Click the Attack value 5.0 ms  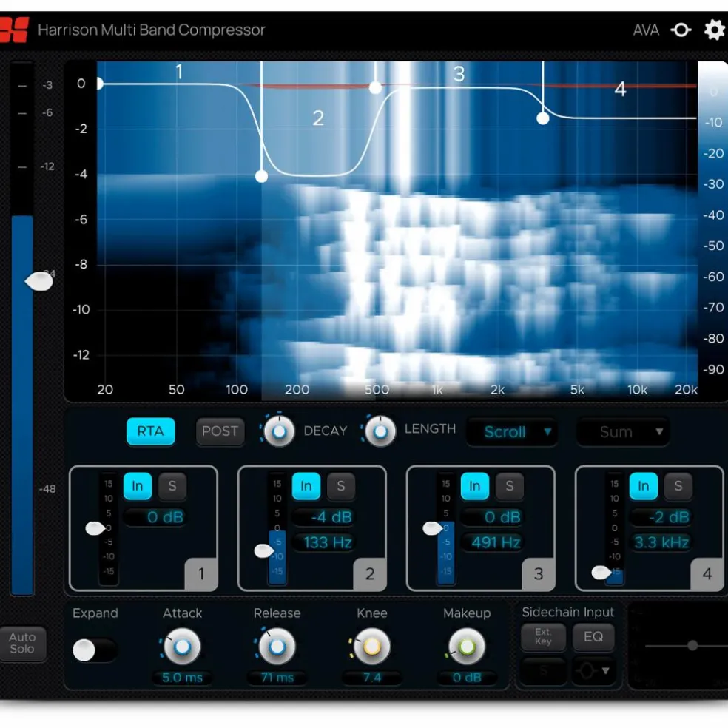[x=182, y=678]
